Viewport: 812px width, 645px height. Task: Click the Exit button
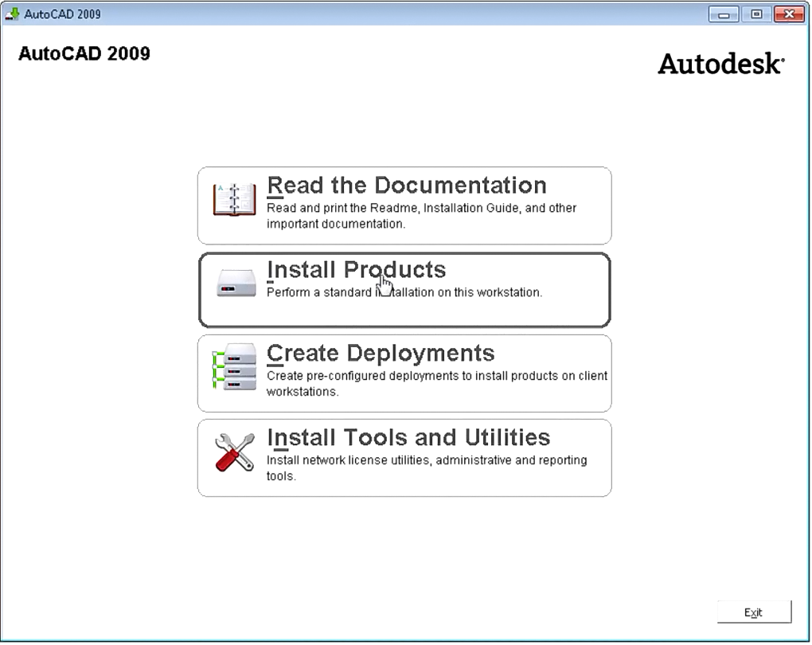(x=754, y=612)
